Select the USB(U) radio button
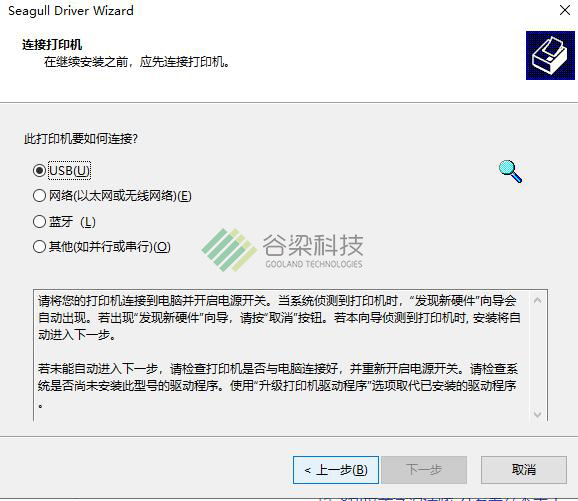 coord(39,170)
